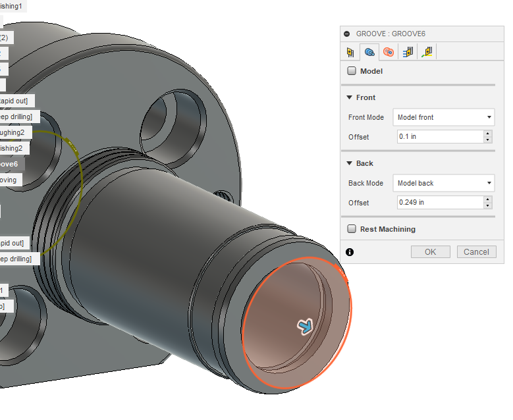Confirm with the OK button
Image resolution: width=513 pixels, height=420 pixels.
[x=431, y=252]
